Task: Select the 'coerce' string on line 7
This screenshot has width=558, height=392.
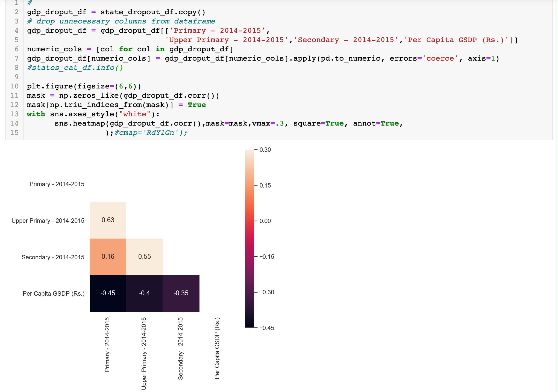Action: point(439,58)
